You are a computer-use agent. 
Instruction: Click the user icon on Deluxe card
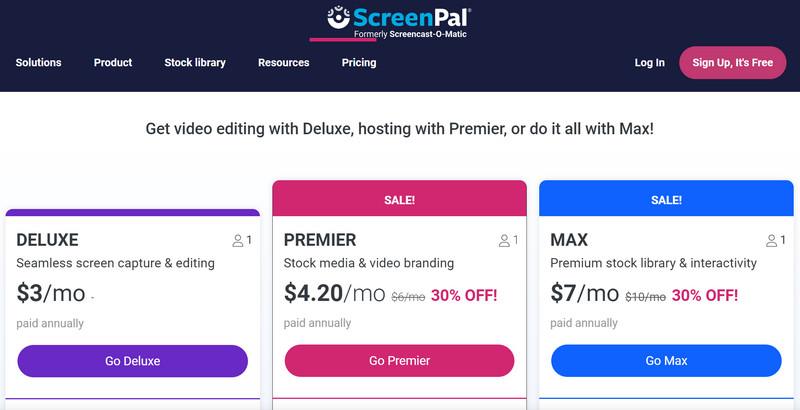coord(238,241)
